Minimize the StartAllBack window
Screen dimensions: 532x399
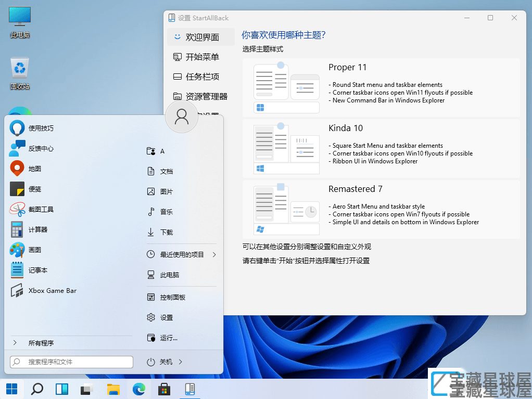[467, 18]
